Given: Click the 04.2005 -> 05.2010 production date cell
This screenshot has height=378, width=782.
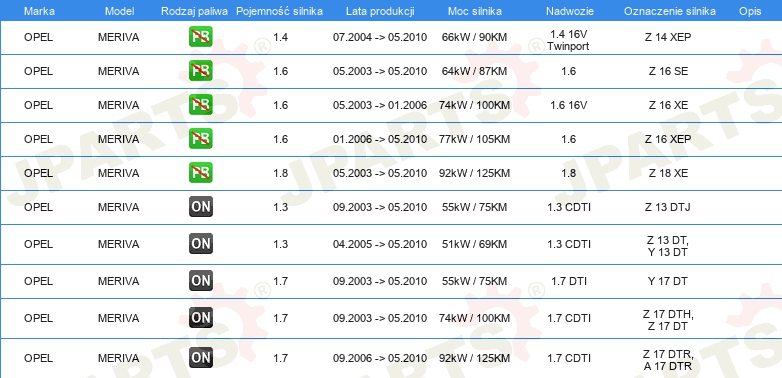Looking at the screenshot, I should 380,244.
